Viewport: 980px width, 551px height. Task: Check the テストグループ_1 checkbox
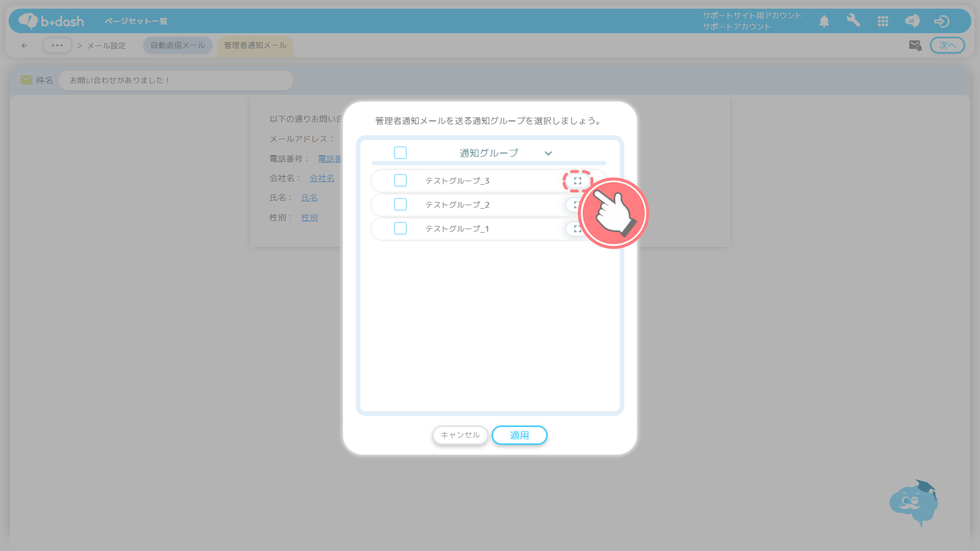400,228
